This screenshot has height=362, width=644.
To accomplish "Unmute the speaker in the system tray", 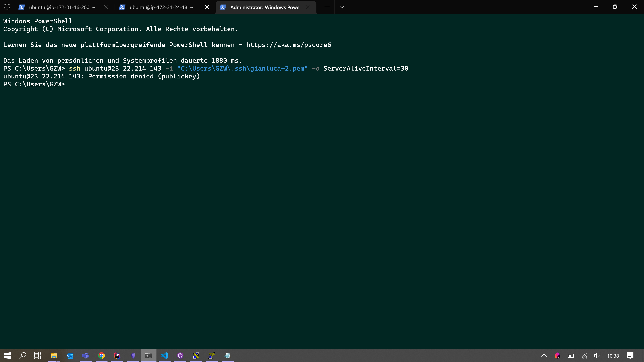I will point(597,355).
